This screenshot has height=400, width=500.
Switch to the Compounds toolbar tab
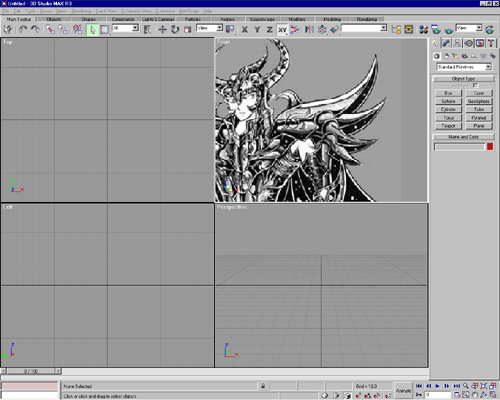[x=123, y=19]
